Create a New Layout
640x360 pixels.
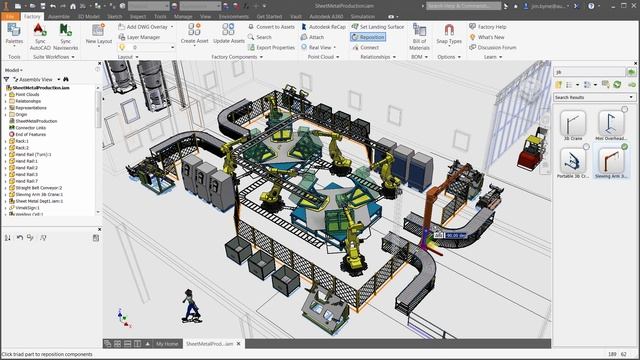point(98,35)
